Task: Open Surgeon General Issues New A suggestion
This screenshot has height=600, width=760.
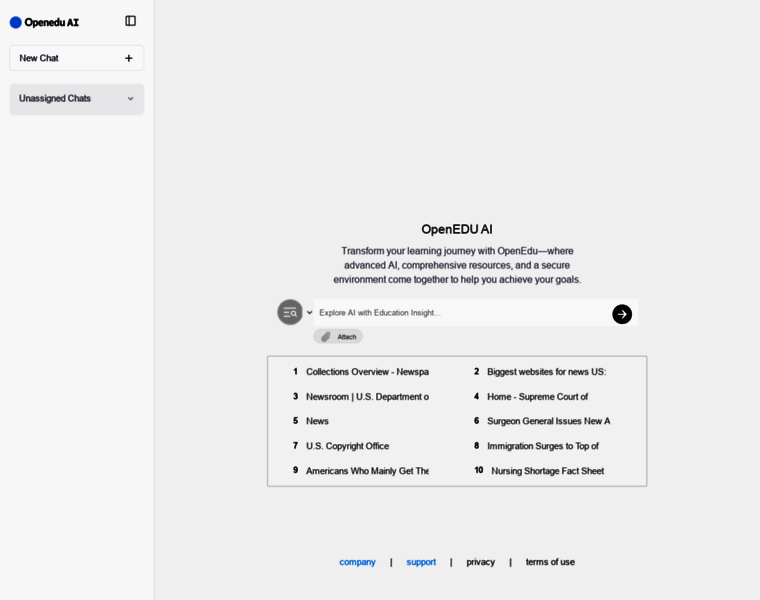Action: (x=548, y=421)
